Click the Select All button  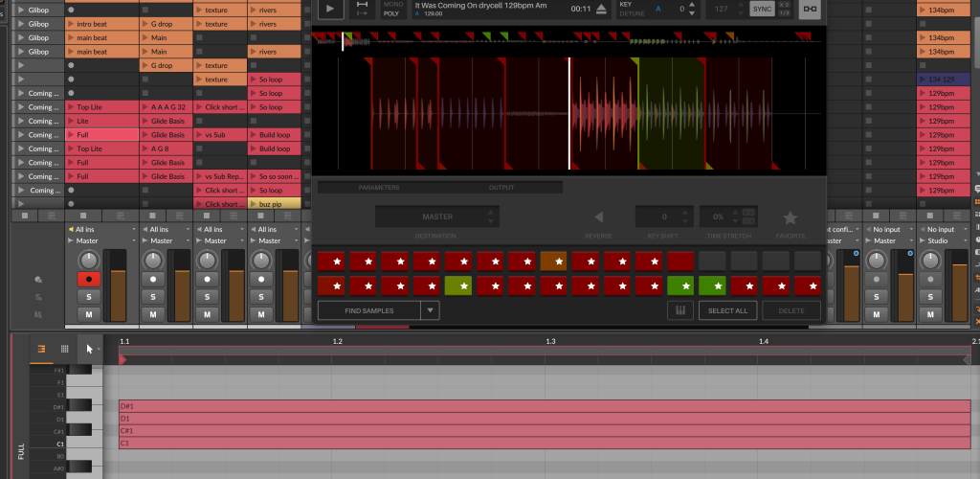pos(727,310)
